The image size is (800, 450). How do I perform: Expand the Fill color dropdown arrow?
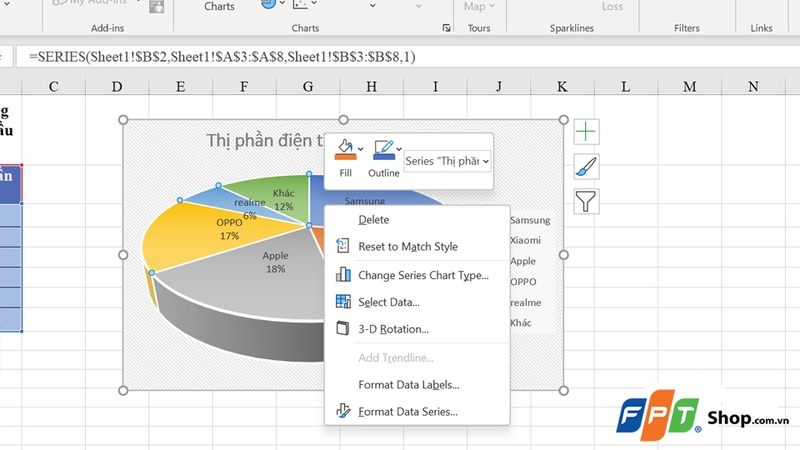[x=361, y=149]
